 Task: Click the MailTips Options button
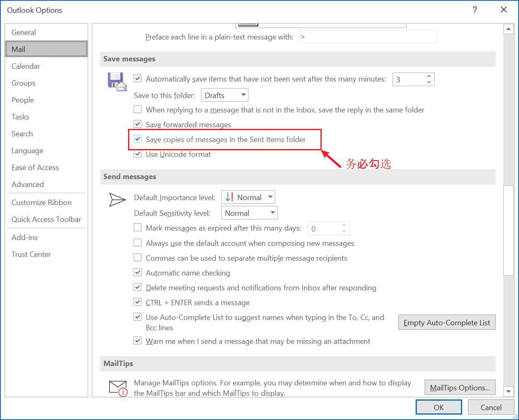[460, 387]
